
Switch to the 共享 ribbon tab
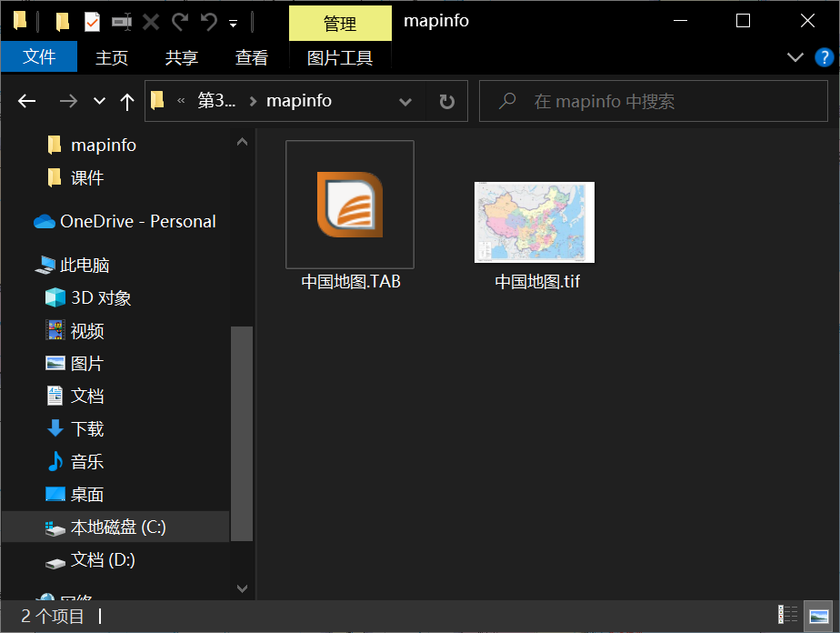[x=182, y=57]
